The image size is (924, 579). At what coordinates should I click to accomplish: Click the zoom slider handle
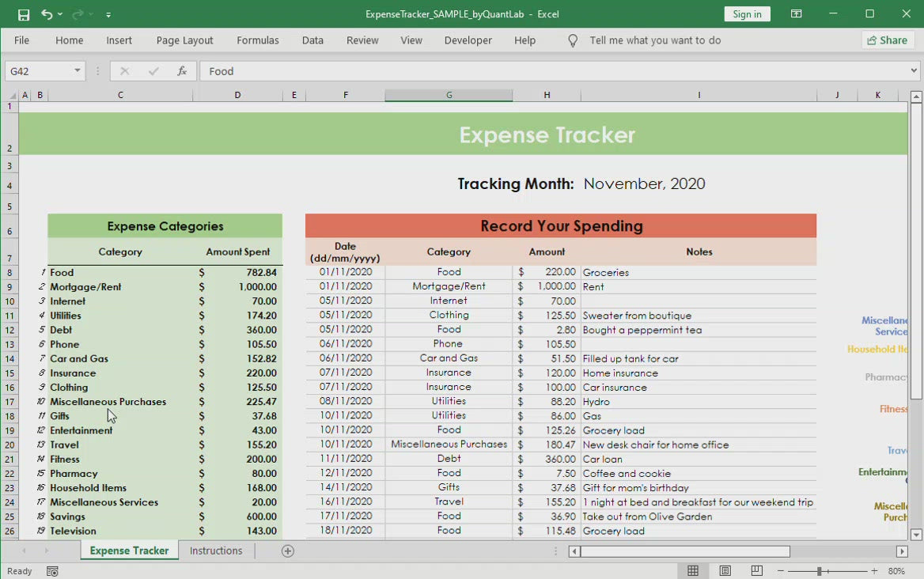click(820, 571)
